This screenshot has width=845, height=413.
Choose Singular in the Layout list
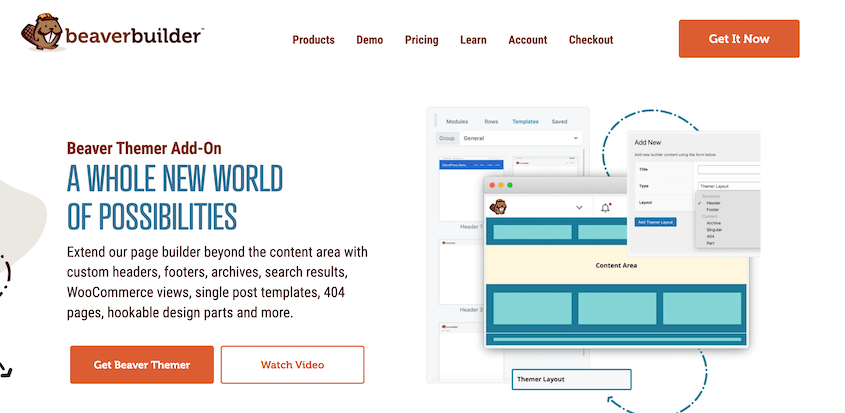click(x=715, y=230)
